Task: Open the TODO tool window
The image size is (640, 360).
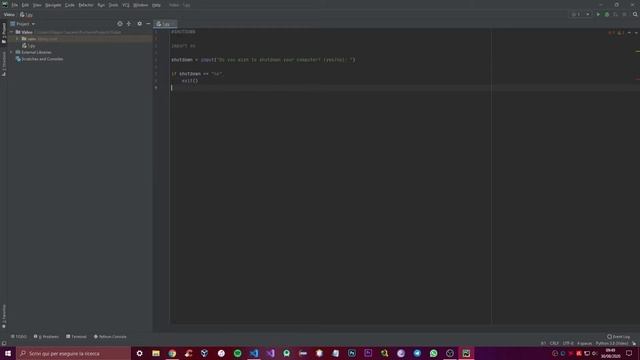Action: point(19,337)
